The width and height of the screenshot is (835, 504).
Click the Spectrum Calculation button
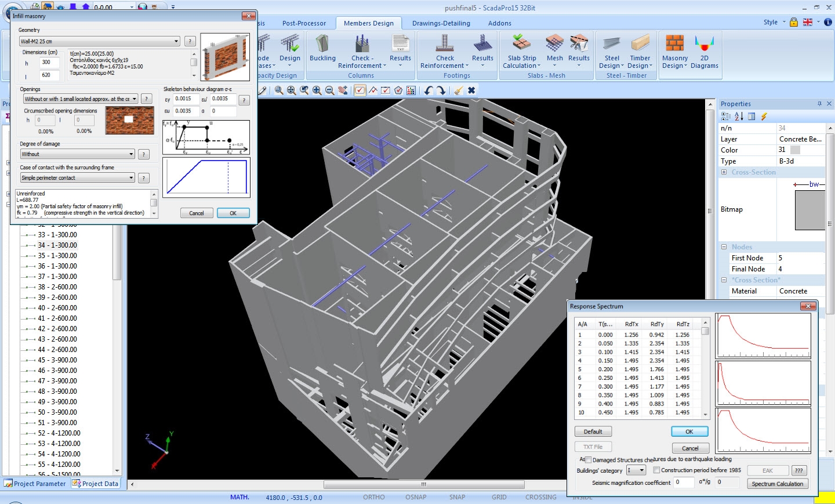[x=777, y=484]
